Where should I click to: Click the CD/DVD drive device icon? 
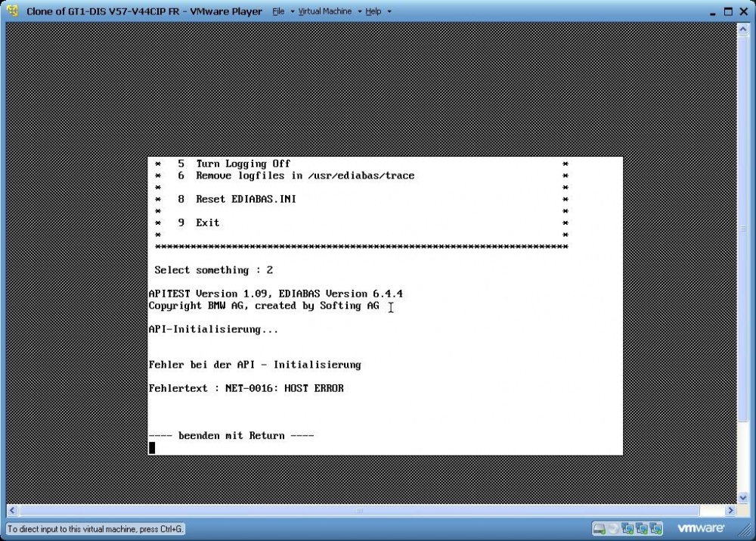tap(613, 529)
